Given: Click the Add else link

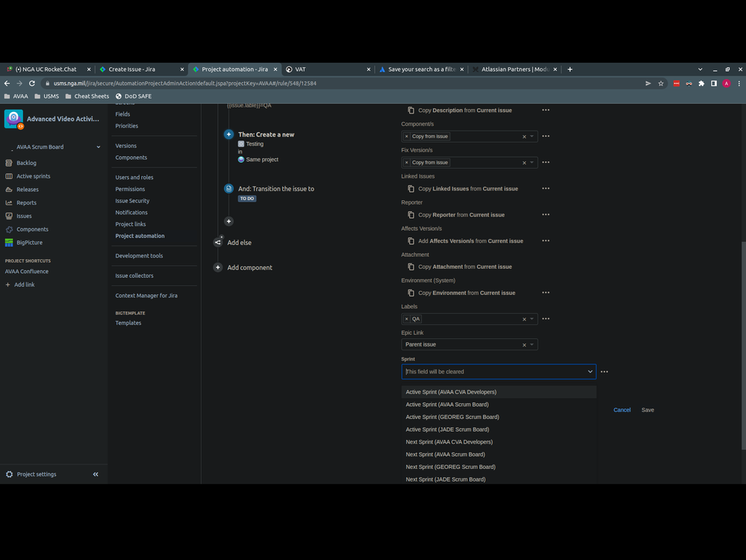Looking at the screenshot, I should point(239,242).
